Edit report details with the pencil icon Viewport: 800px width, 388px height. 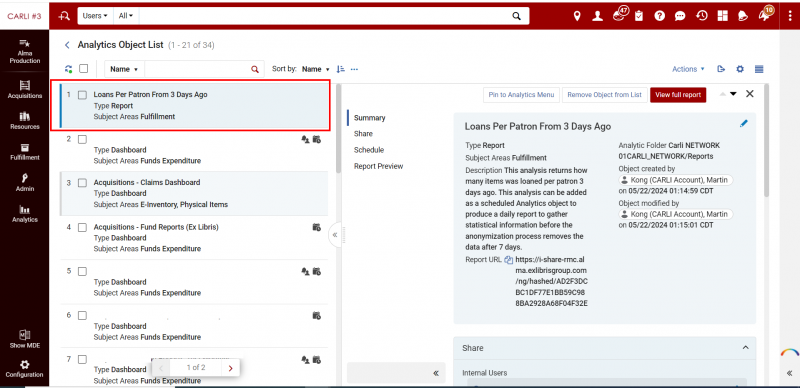pos(744,123)
